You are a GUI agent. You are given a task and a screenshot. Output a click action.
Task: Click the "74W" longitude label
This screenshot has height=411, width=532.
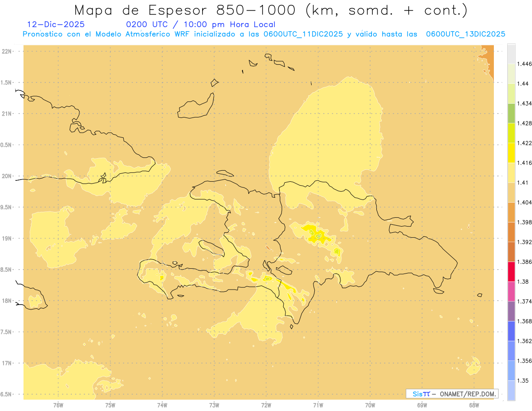coord(162,405)
